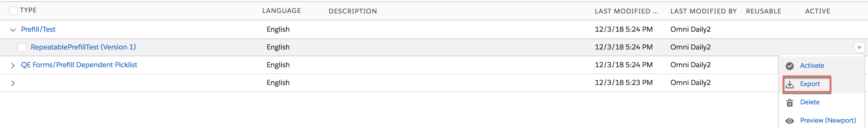Choose Activate from the row menu
868x128 pixels.
click(812, 66)
